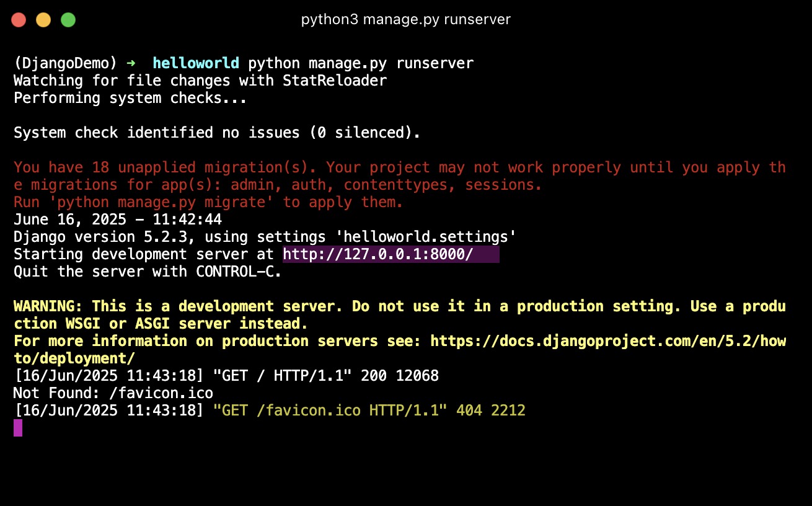Viewport: 812px width, 506px height.
Task: Click the green prompt arrow symbol
Action: [x=130, y=63]
